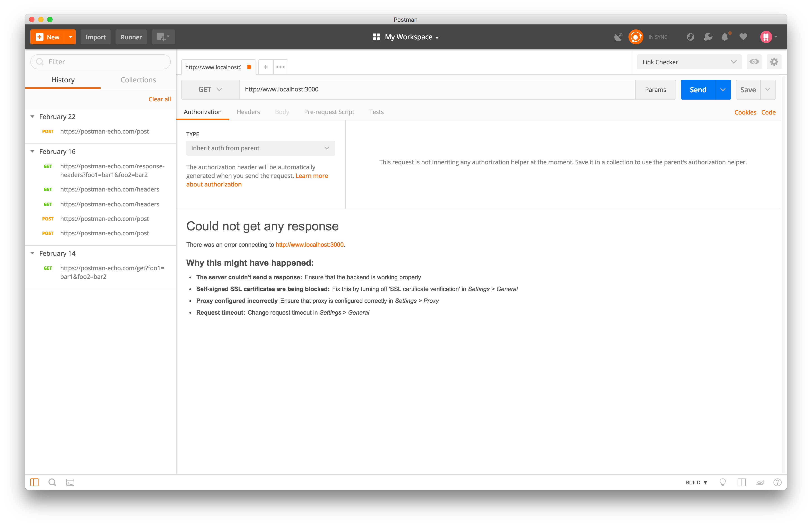Open settings via the wrench icon
The height and width of the screenshot is (526, 812).
(708, 37)
